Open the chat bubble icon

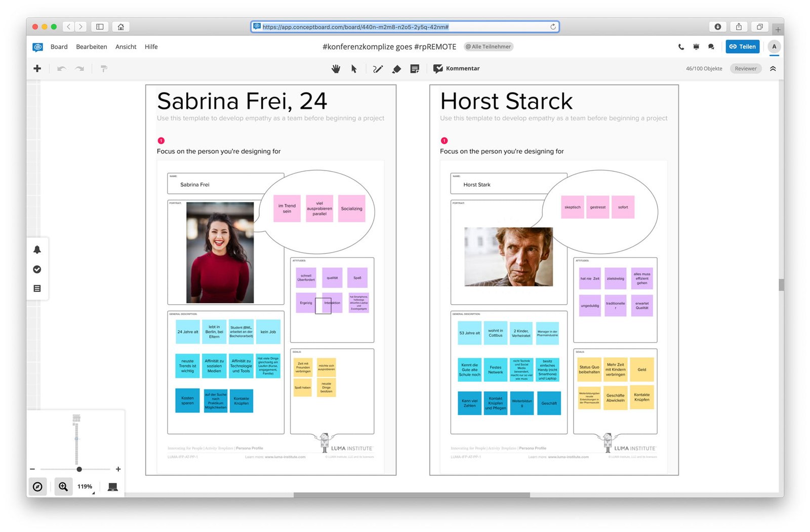click(711, 47)
